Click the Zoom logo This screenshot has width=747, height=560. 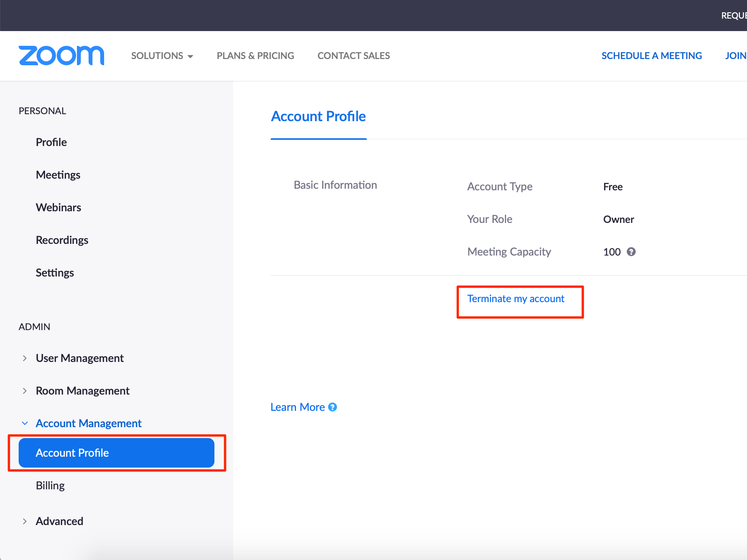tap(61, 56)
